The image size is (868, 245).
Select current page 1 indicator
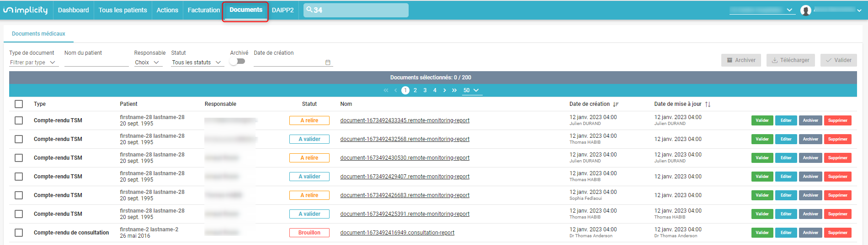405,90
